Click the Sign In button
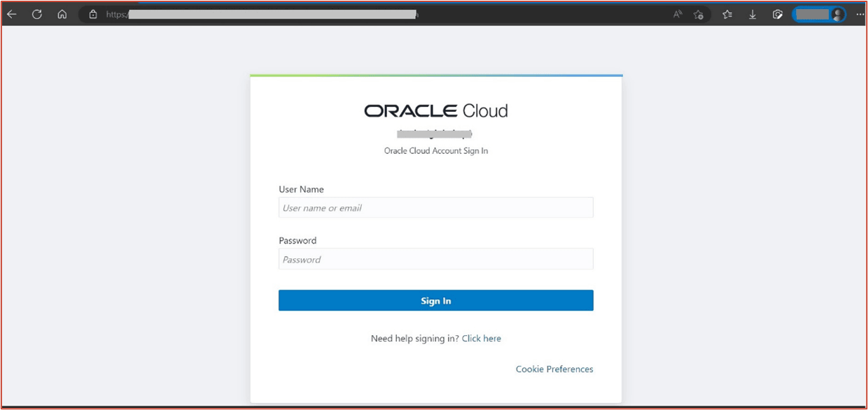 (435, 300)
